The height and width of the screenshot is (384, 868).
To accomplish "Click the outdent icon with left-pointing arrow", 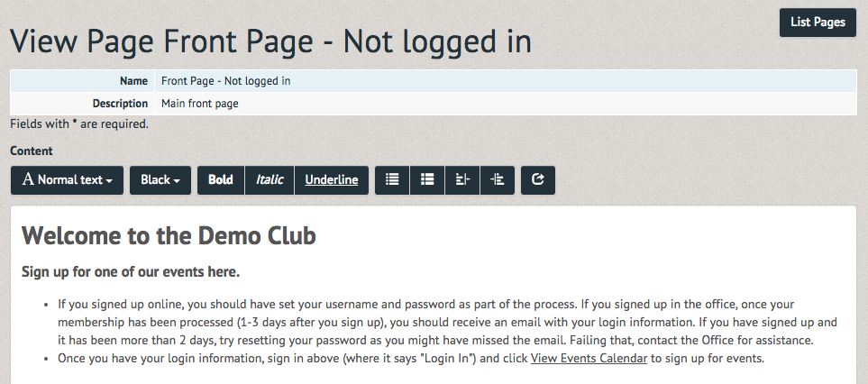I will pyautogui.click(x=462, y=179).
